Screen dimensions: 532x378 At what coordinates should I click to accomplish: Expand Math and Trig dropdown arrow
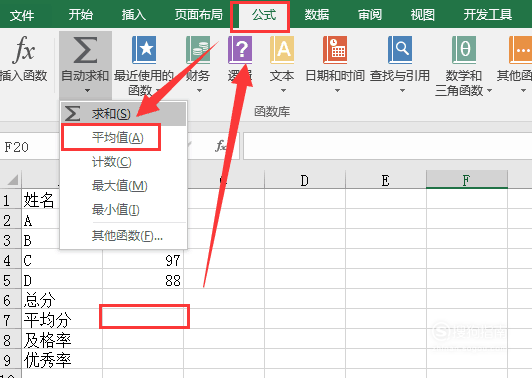(489, 91)
